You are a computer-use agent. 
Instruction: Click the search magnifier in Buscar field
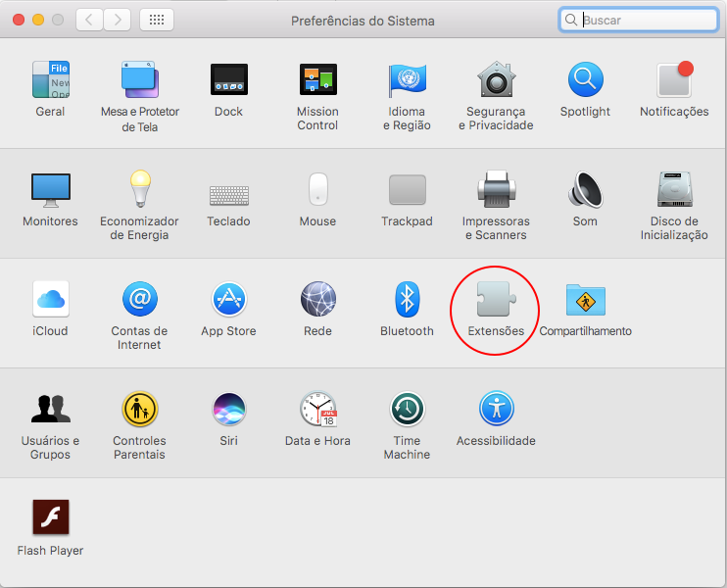[571, 20]
